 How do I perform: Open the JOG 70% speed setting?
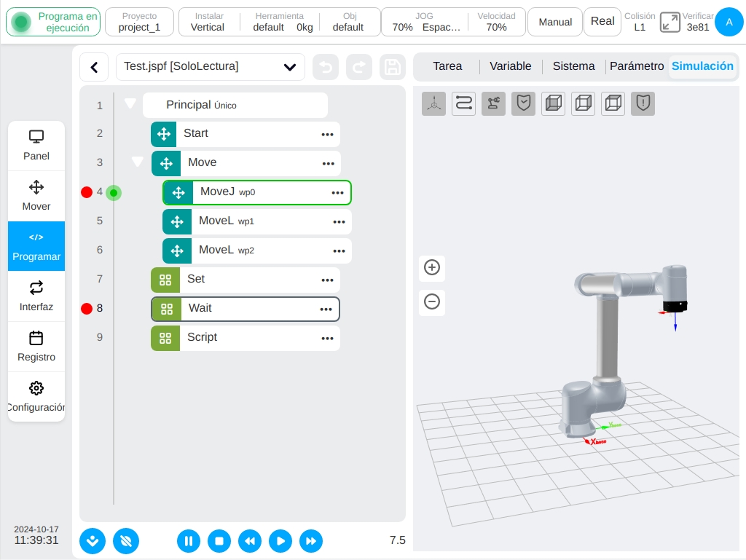(425, 22)
